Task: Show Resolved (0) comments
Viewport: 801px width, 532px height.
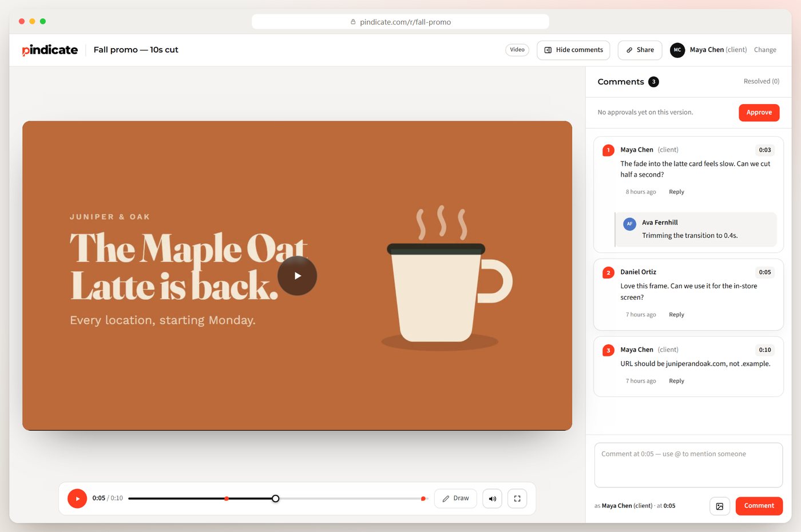Action: click(761, 81)
